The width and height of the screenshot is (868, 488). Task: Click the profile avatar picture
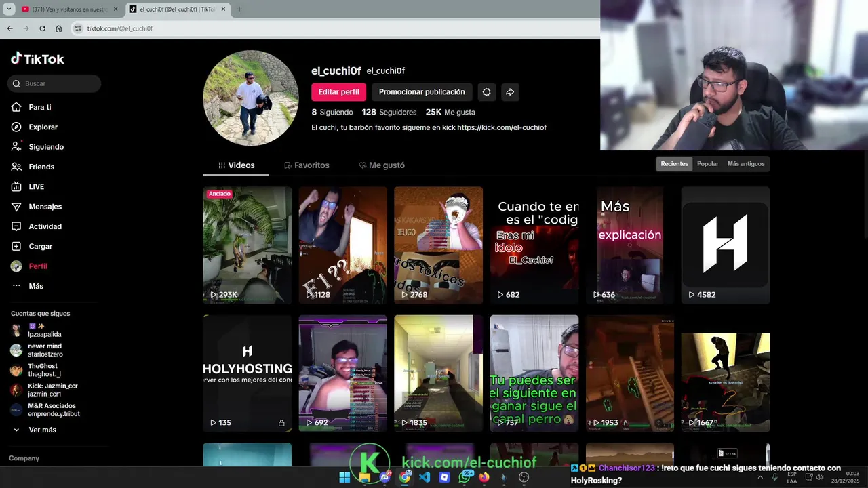[x=251, y=98]
